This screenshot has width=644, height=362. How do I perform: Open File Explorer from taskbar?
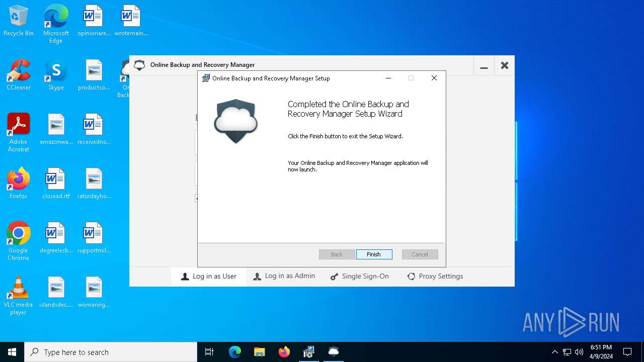click(260, 352)
